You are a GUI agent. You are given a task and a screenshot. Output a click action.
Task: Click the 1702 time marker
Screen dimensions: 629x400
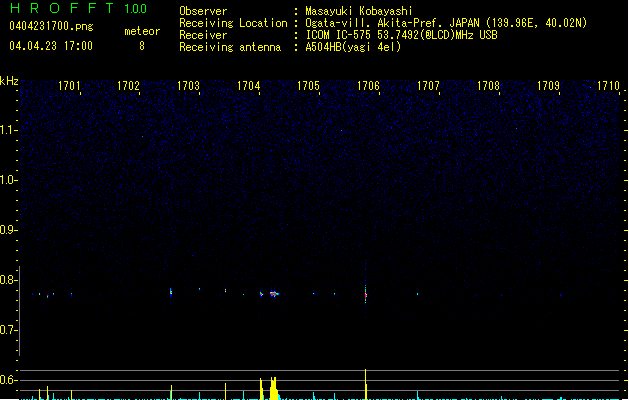(x=128, y=86)
